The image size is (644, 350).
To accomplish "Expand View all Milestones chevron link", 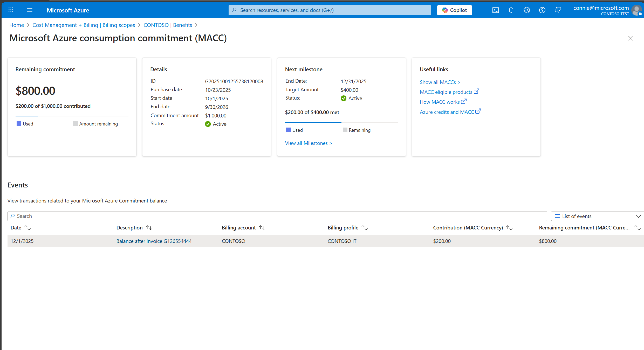I will click(x=308, y=143).
